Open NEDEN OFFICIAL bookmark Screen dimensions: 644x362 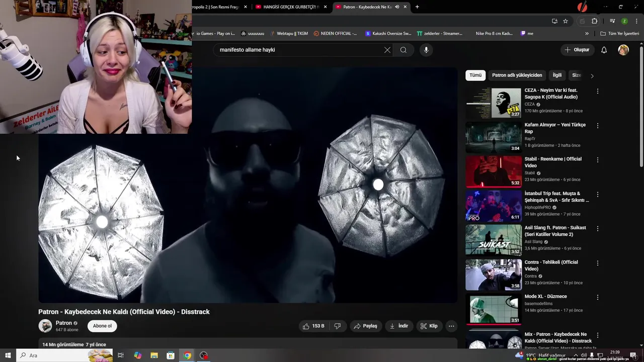(x=335, y=34)
